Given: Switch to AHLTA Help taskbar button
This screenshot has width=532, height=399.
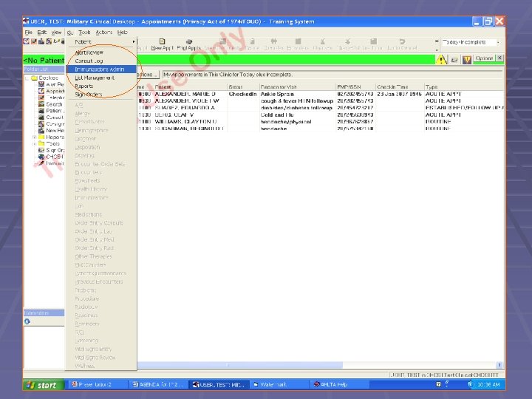Looking at the screenshot, I should 339,384.
